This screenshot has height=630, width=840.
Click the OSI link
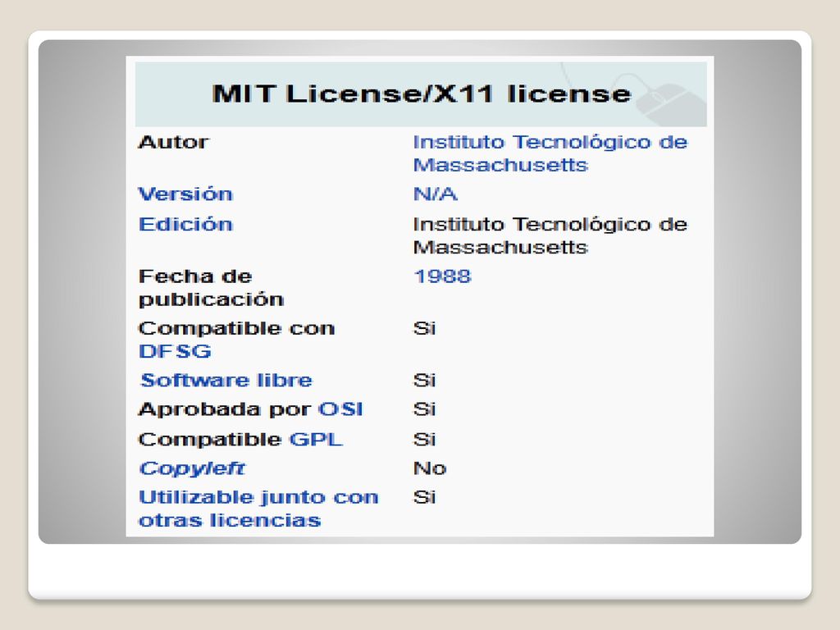340,409
